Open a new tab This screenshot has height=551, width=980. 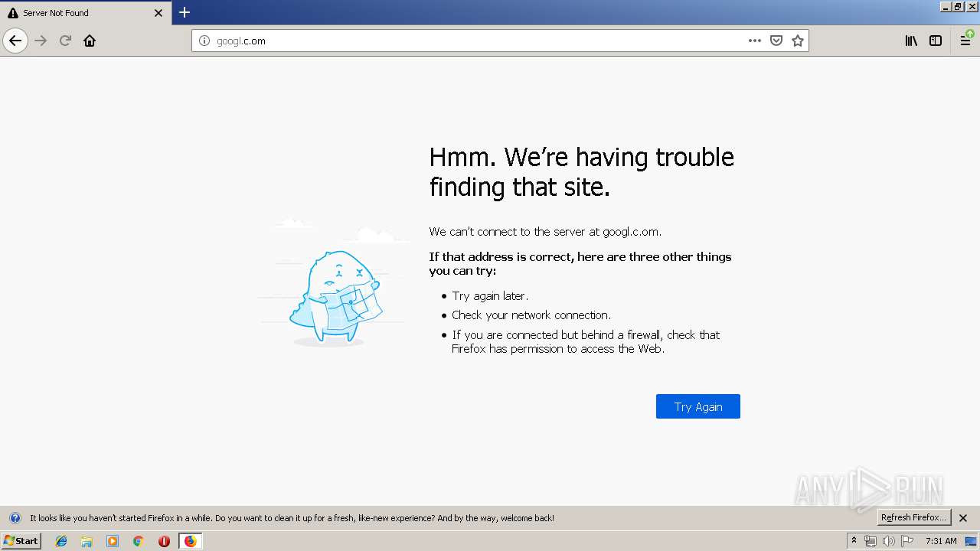pos(185,12)
